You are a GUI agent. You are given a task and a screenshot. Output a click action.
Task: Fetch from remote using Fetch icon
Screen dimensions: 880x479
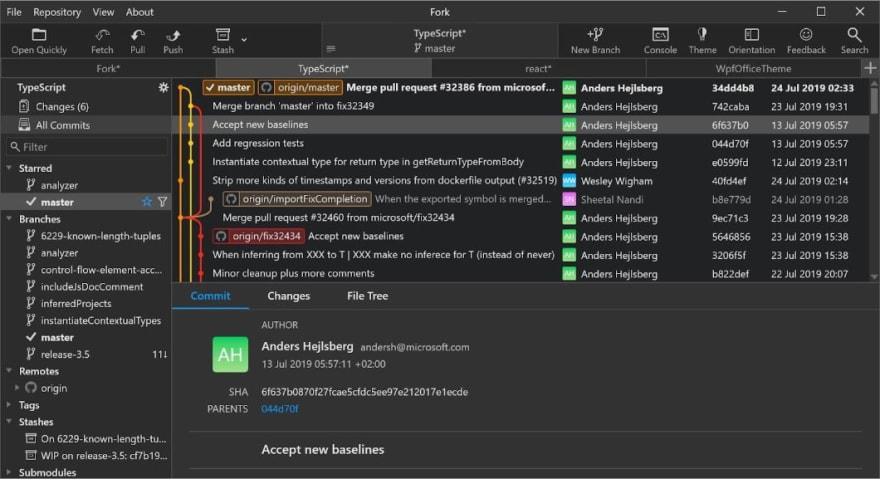click(x=102, y=42)
